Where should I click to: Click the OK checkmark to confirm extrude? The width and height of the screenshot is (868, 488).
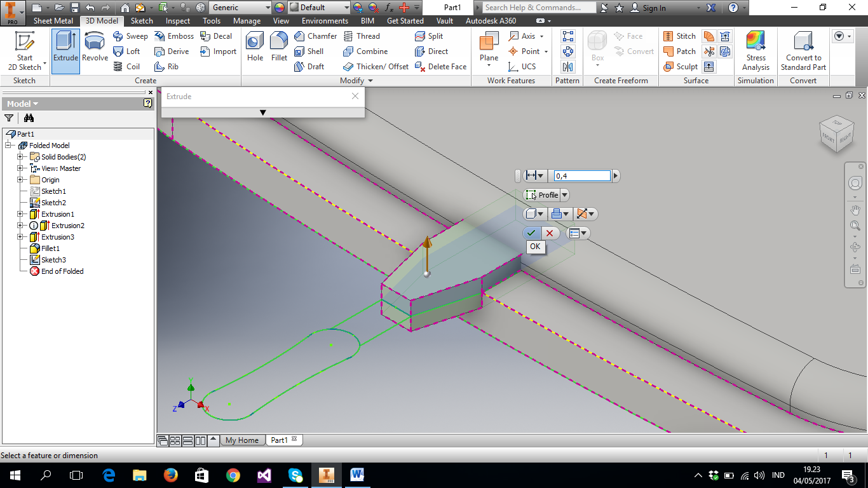click(x=531, y=233)
